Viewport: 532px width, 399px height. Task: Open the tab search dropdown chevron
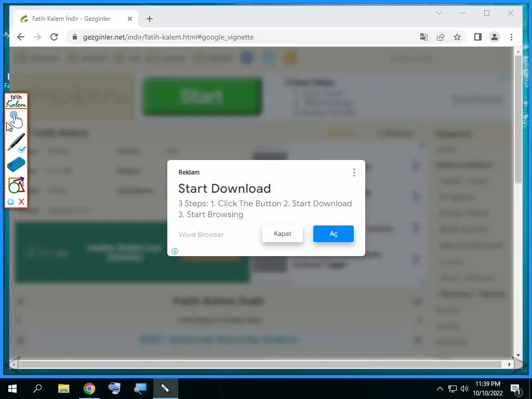[x=438, y=13]
